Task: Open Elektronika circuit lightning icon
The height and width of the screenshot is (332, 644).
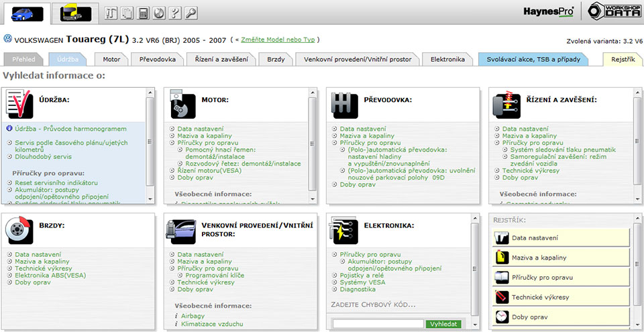Action: pos(345,231)
